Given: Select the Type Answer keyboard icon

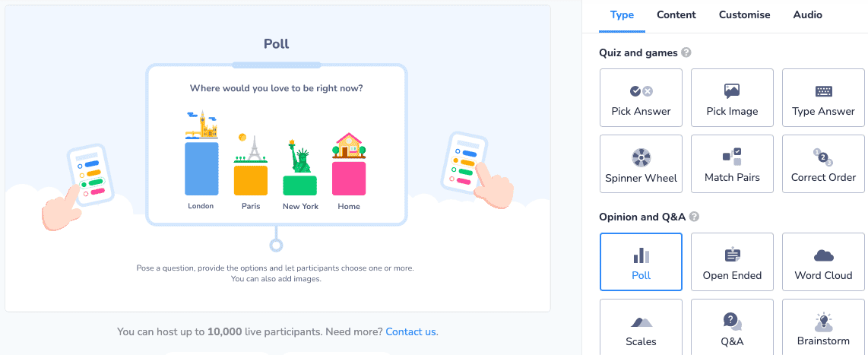Looking at the screenshot, I should [x=824, y=91].
